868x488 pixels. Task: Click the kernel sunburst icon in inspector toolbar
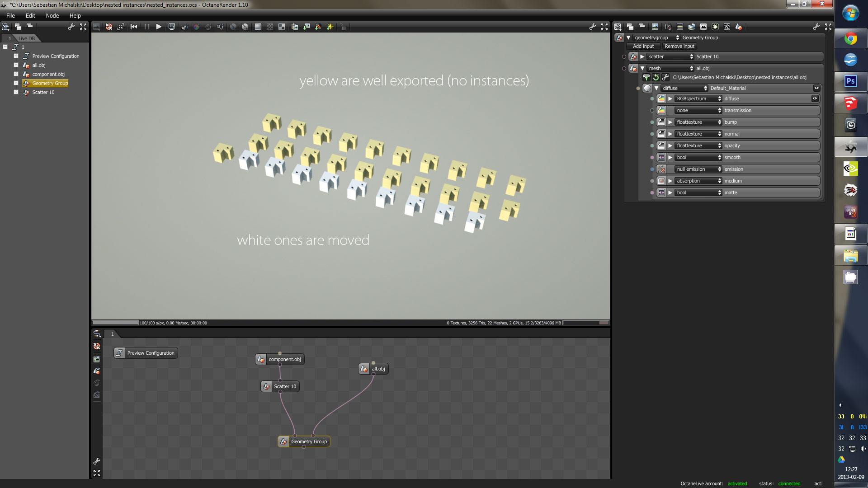(715, 27)
